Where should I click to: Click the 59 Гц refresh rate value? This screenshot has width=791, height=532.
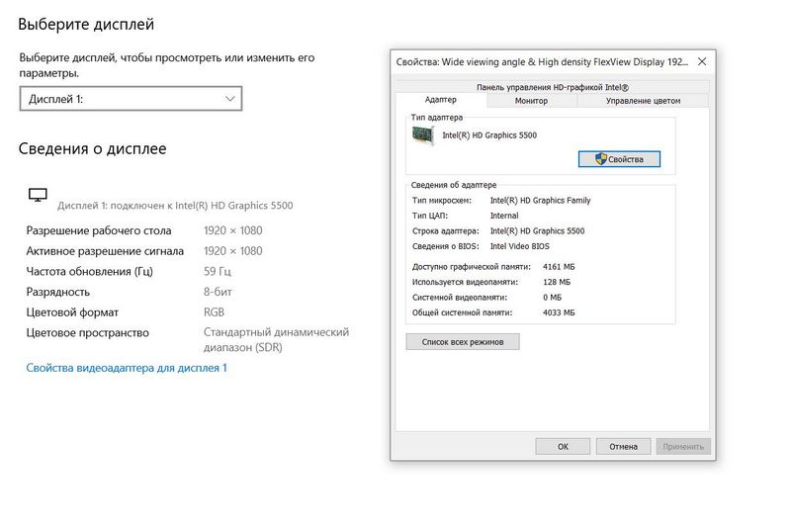click(217, 271)
